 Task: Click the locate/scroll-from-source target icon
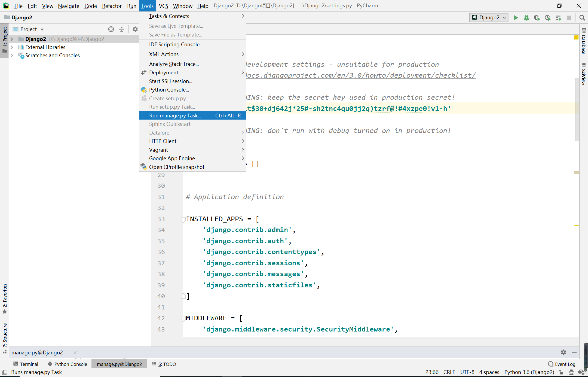coord(111,29)
